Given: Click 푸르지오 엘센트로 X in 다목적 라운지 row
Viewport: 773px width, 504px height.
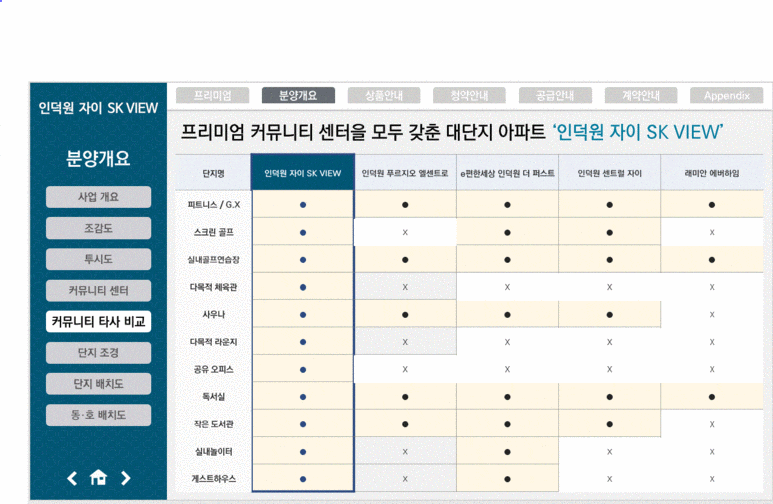Looking at the screenshot, I should (405, 342).
